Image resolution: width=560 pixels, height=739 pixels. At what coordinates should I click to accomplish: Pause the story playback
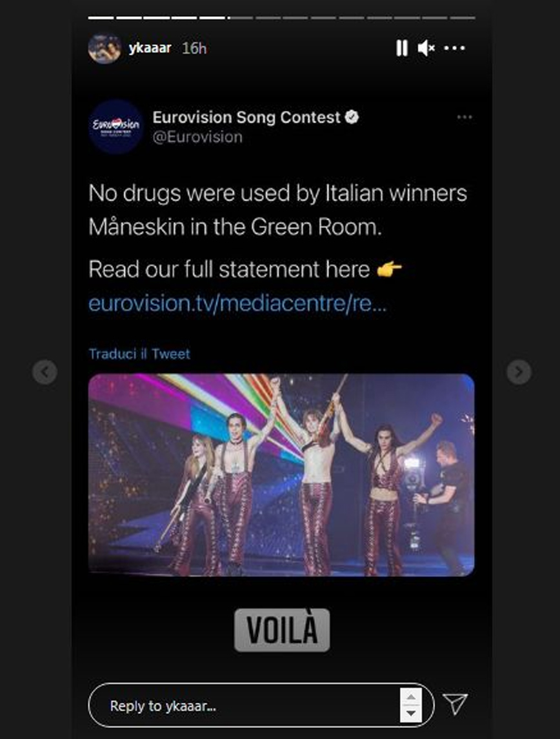tap(402, 48)
